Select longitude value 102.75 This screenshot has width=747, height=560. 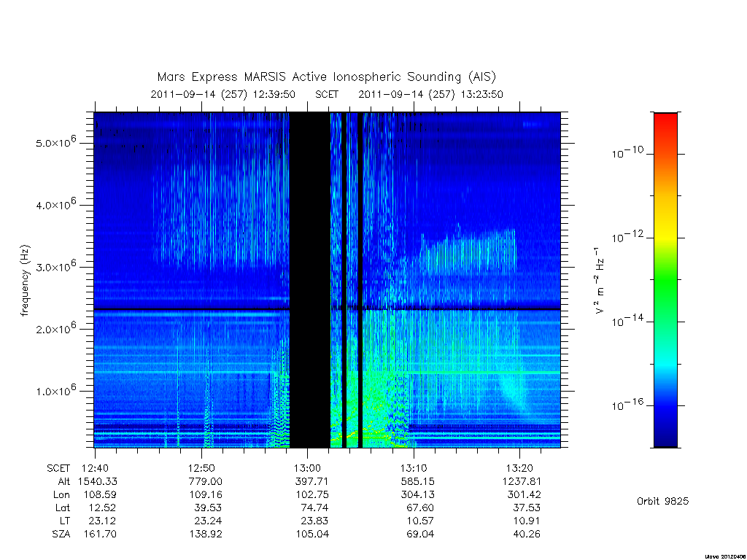(312, 495)
